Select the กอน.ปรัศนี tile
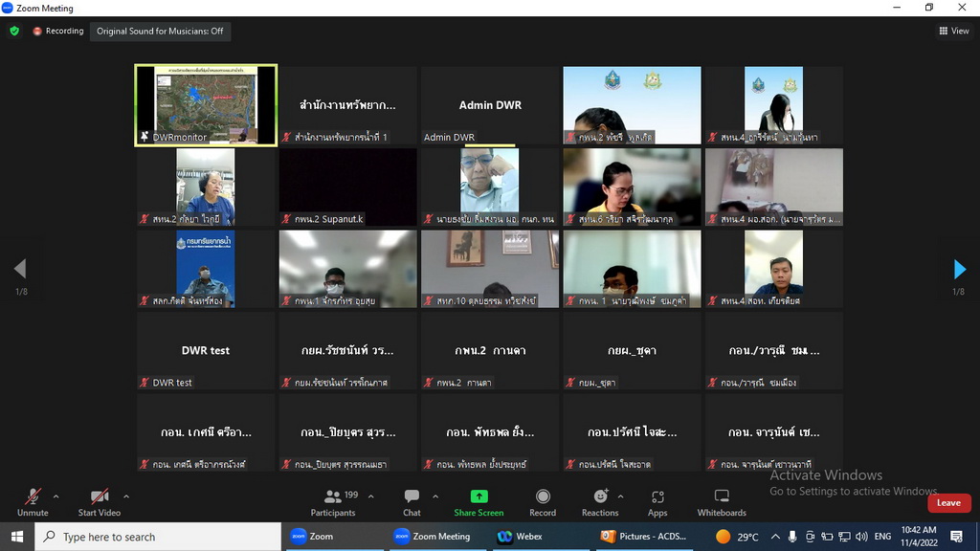The image size is (980, 551). (632, 432)
